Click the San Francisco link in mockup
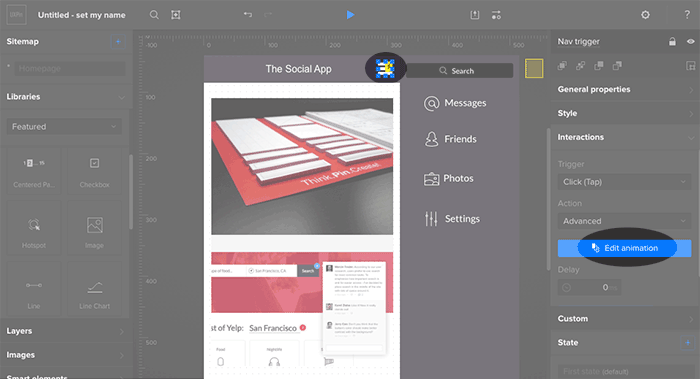Image resolution: width=700 pixels, height=379 pixels. coord(273,328)
